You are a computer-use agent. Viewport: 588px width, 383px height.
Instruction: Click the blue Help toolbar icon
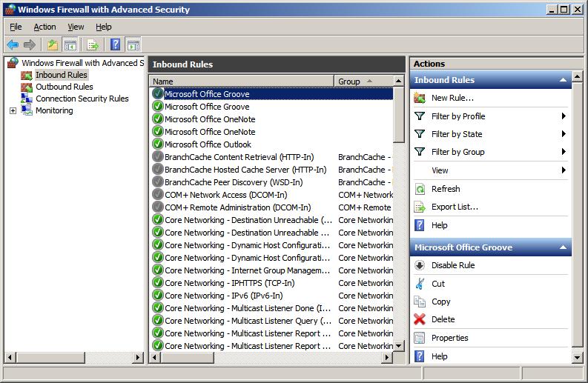coord(115,44)
